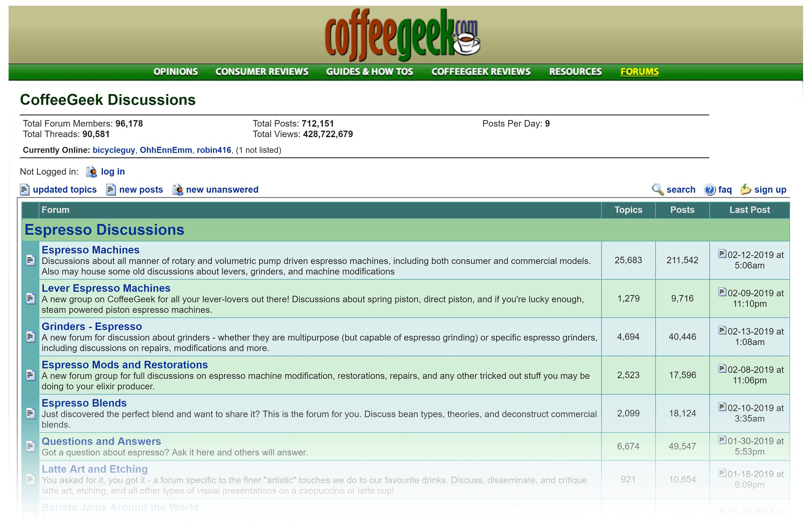Open Barista Jams Around the World forum

click(120, 508)
